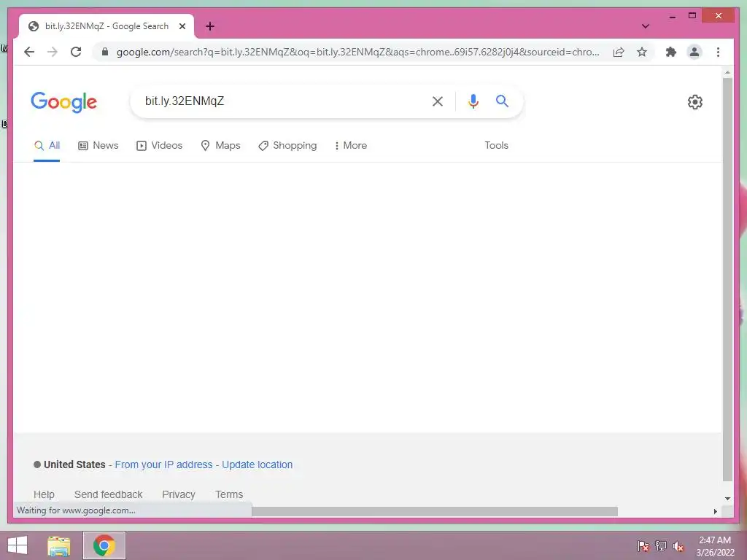Screen dimensions: 747x560
Task: Share this page using the share icon
Action: tap(619, 52)
